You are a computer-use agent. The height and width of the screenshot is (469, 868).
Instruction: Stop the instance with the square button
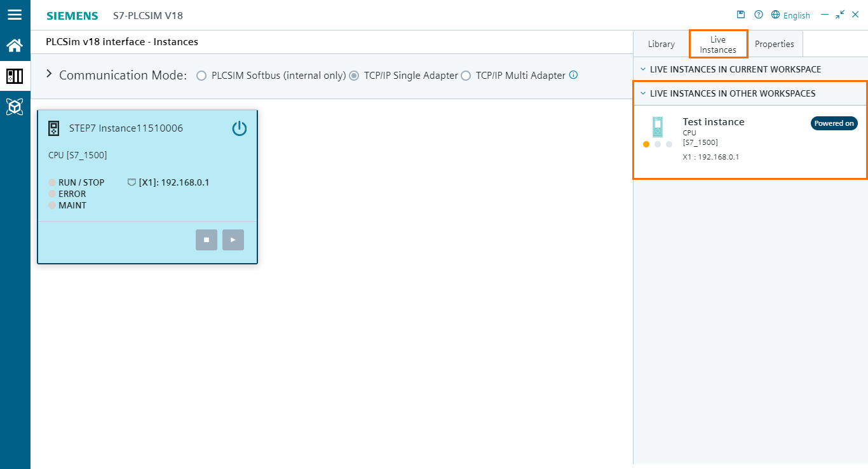click(206, 240)
